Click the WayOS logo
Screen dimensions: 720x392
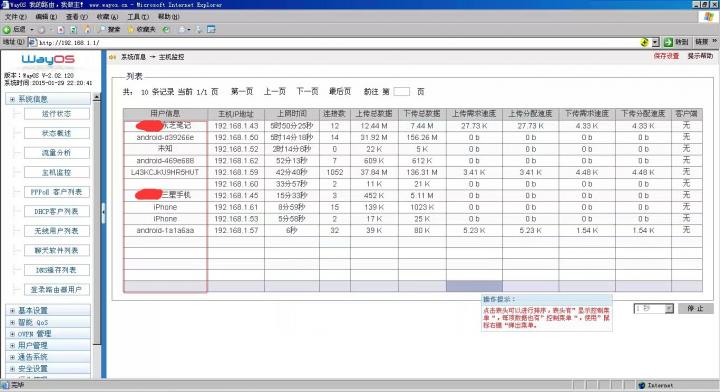tap(48, 60)
